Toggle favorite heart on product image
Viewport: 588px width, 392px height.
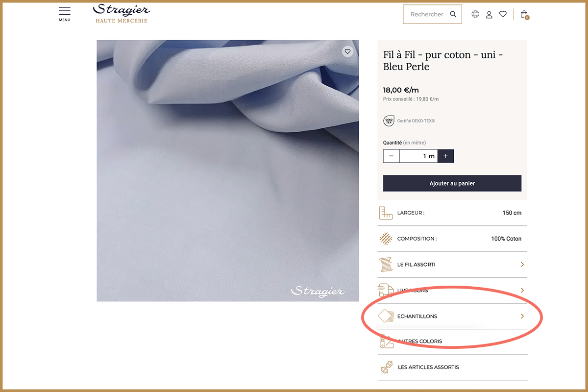(347, 51)
